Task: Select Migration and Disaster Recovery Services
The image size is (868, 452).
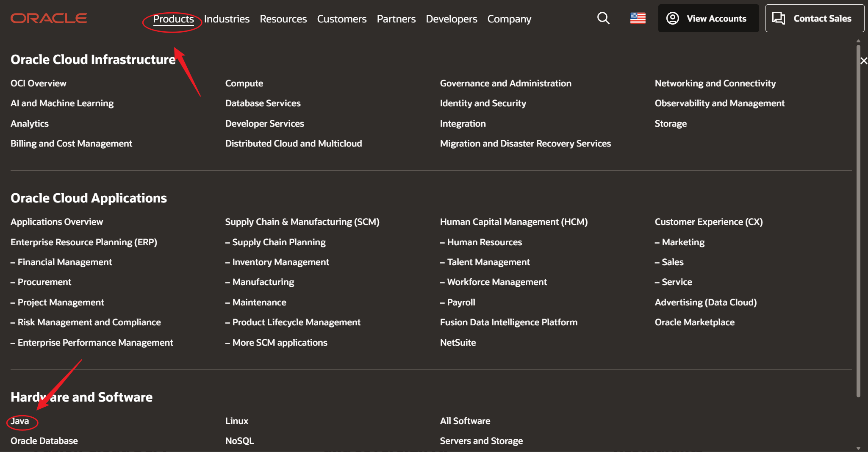Action: coord(525,144)
